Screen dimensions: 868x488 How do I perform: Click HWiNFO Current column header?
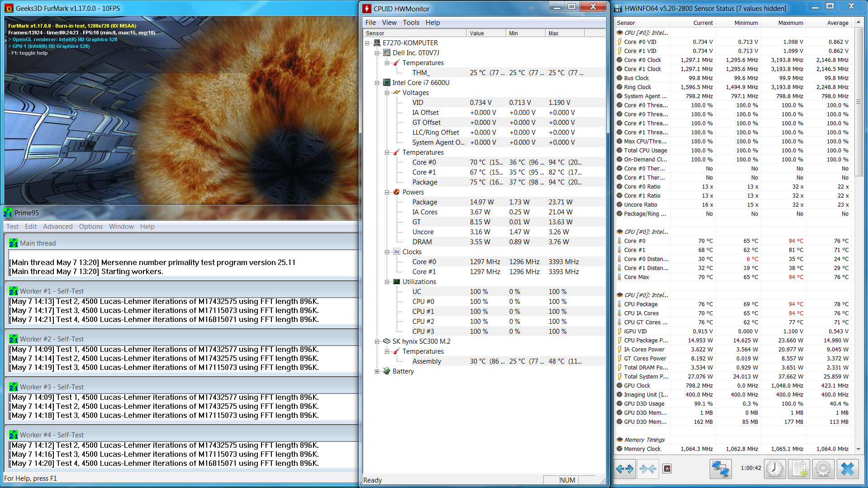[693, 23]
